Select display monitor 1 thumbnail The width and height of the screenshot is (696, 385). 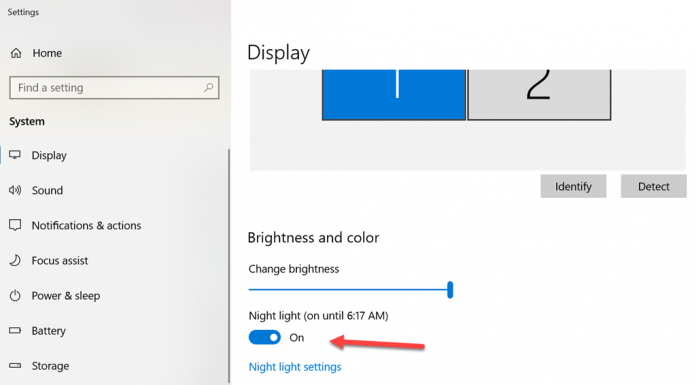(x=394, y=95)
